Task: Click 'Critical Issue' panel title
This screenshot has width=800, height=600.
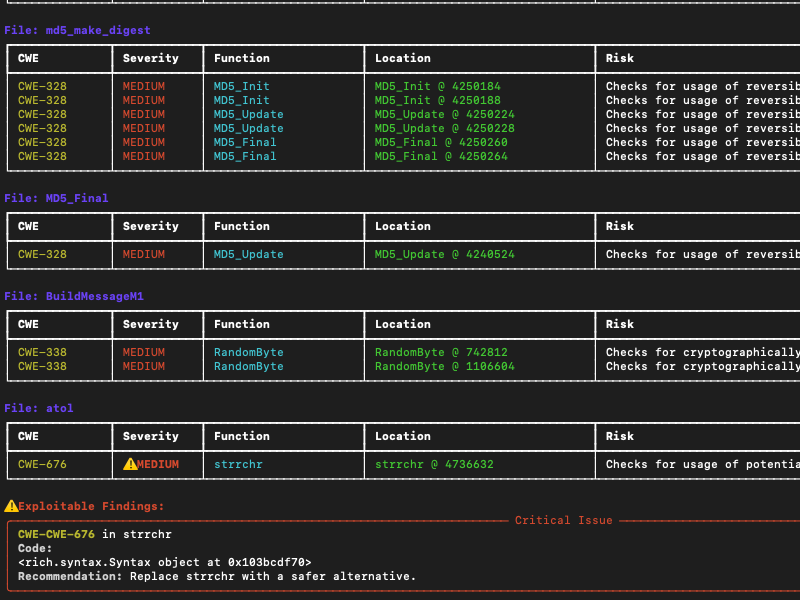Action: click(x=563, y=520)
